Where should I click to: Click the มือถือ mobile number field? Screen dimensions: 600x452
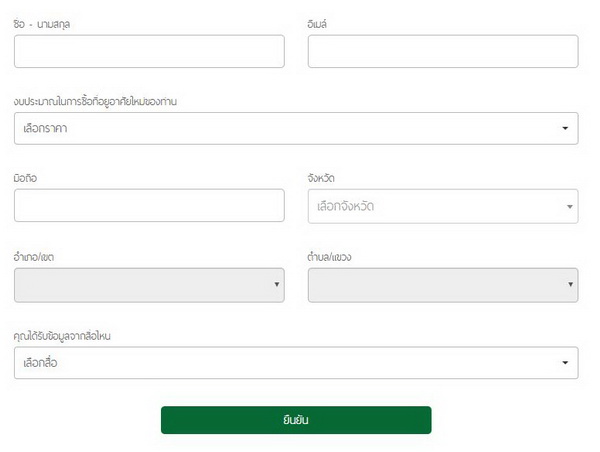pos(149,205)
